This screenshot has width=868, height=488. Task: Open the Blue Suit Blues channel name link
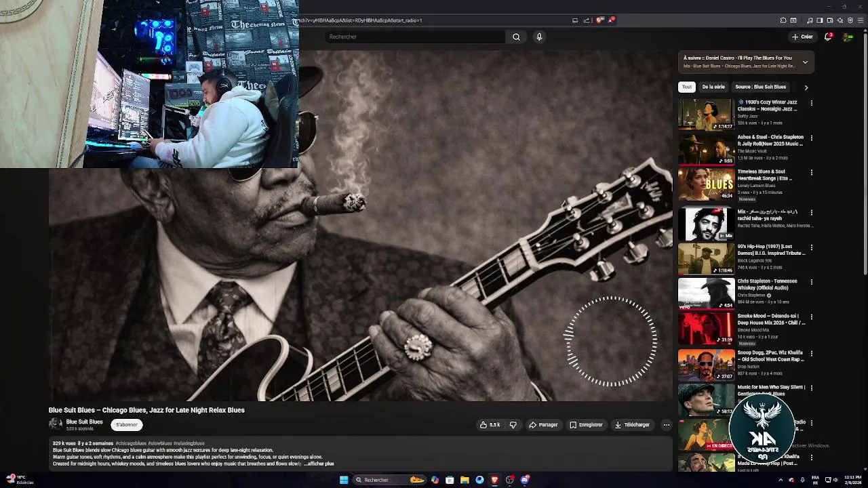pyautogui.click(x=84, y=422)
